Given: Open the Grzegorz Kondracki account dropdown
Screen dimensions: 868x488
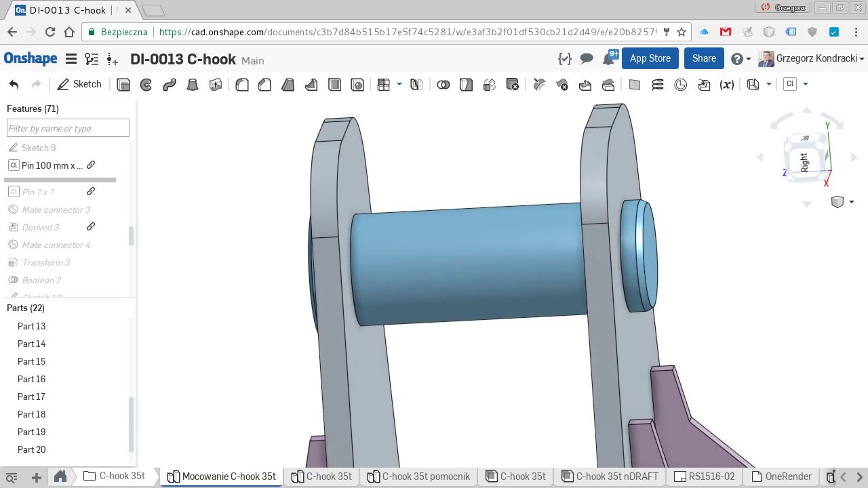Looking at the screenshot, I should point(812,59).
